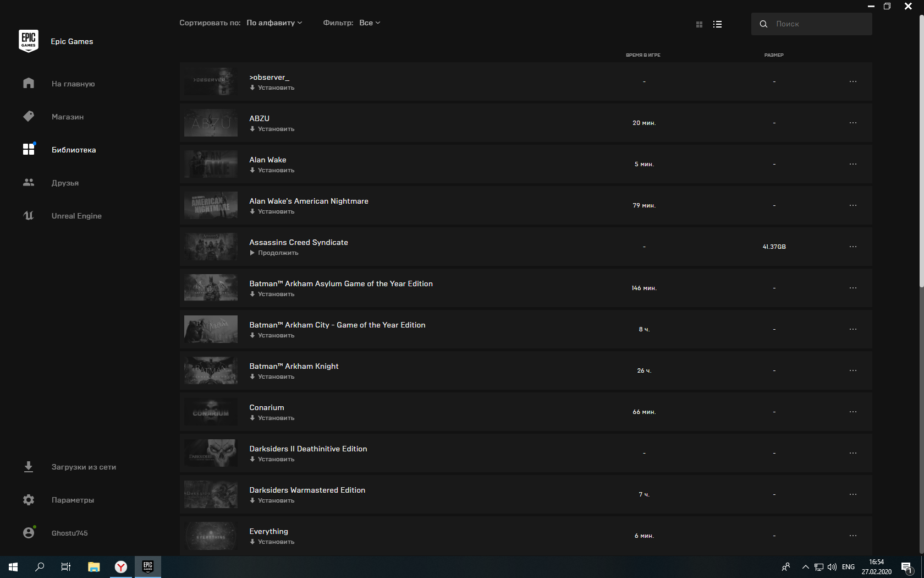Open more options for Conarium
Image resolution: width=924 pixels, height=578 pixels.
click(x=853, y=412)
